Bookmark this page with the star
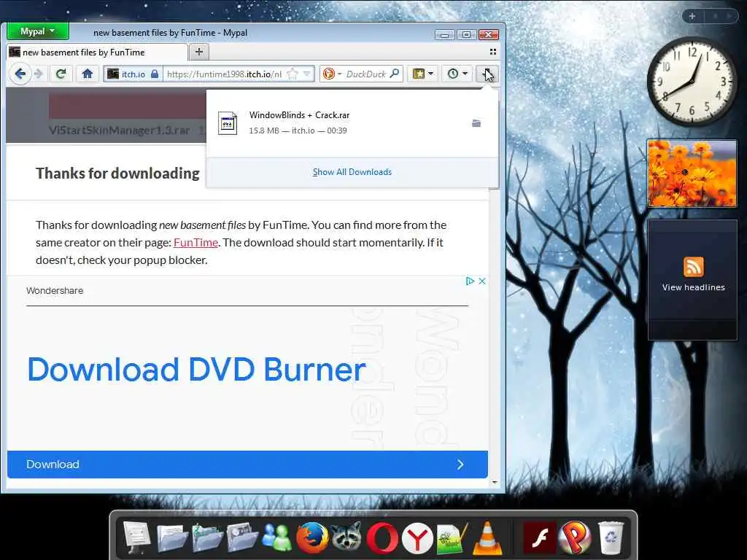 coord(293,74)
